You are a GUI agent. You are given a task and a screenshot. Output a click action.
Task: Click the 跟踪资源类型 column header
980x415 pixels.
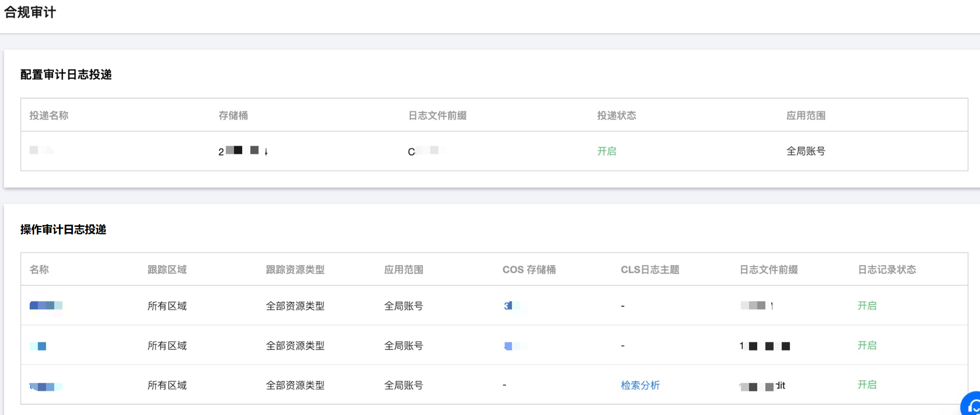[295, 269]
